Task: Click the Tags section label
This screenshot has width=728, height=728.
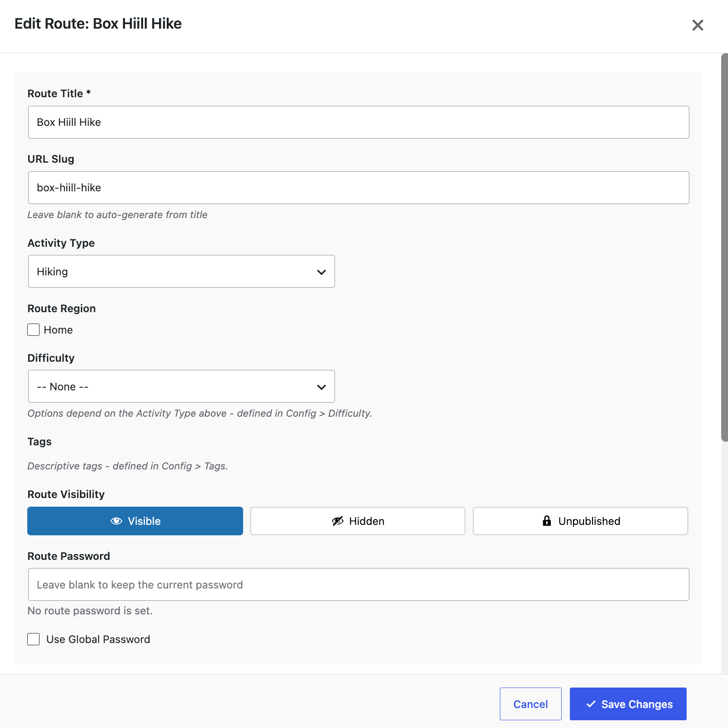Action: (x=40, y=442)
